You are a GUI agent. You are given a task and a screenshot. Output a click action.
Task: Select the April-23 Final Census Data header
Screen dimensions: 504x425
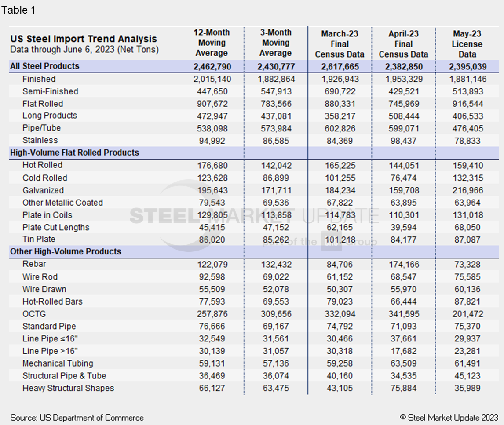[x=403, y=44]
